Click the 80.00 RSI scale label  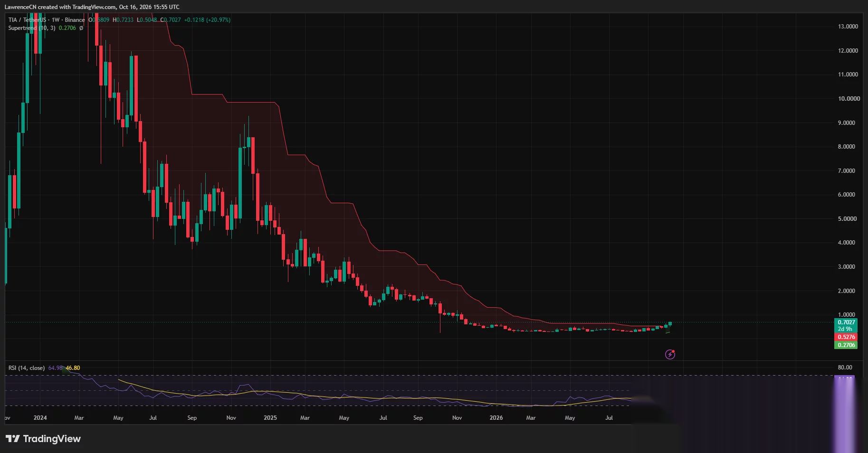pyautogui.click(x=845, y=368)
